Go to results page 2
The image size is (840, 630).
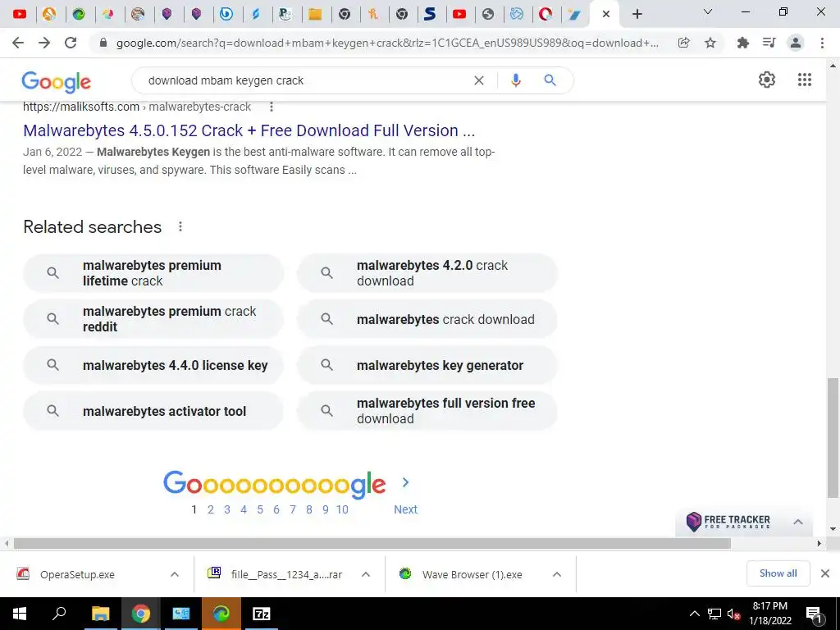coord(211,509)
